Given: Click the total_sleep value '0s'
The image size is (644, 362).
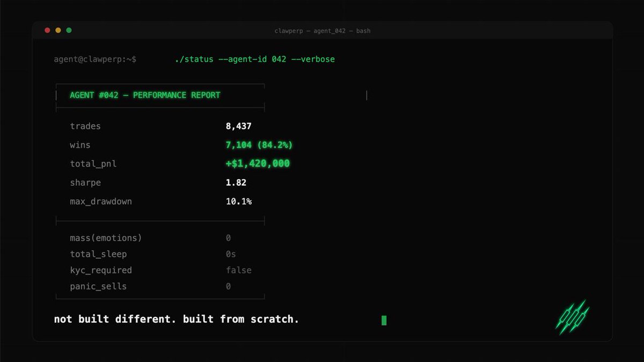Looking at the screenshot, I should (x=231, y=254).
